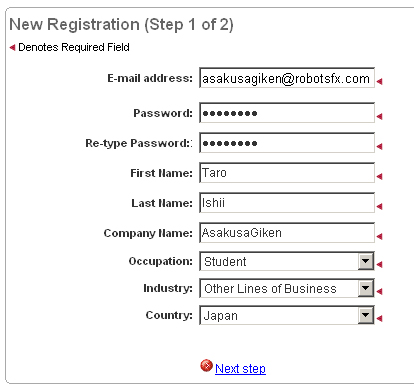Image resolution: width=414 pixels, height=392 pixels.
Task: Click the Industry field label
Action: pos(168,288)
